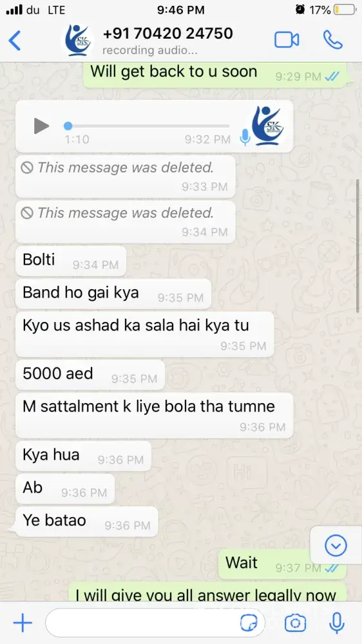Screen dimensions: 362x644
Task: Play the 1:10 voice message
Action: click(41, 126)
